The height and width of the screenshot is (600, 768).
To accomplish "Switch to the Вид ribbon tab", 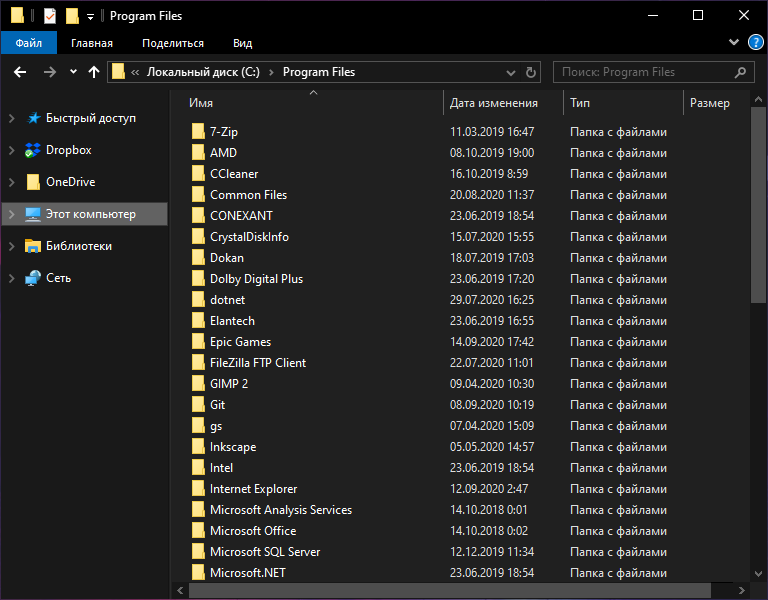I will (242, 43).
